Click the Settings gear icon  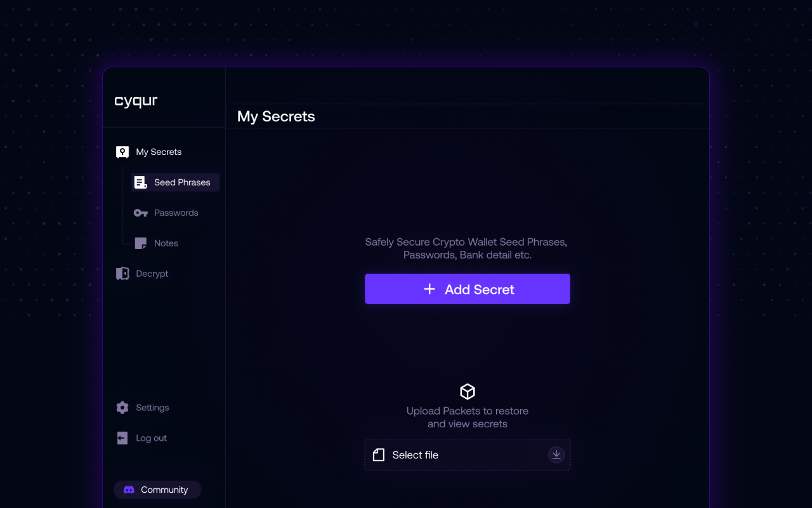point(122,407)
